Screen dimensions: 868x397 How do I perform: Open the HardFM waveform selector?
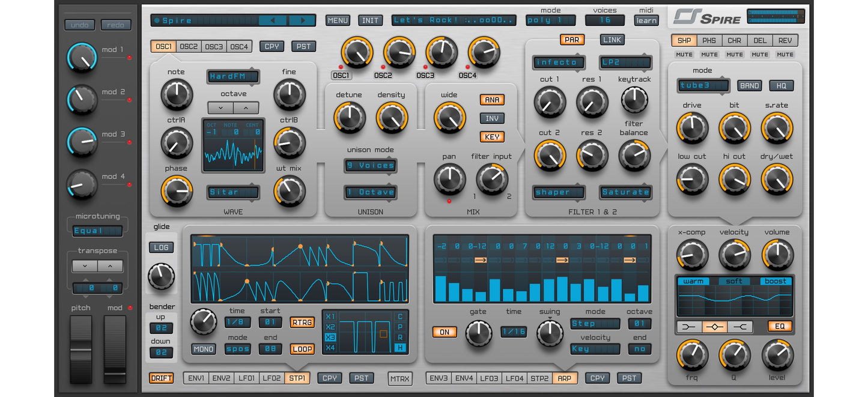tap(233, 77)
